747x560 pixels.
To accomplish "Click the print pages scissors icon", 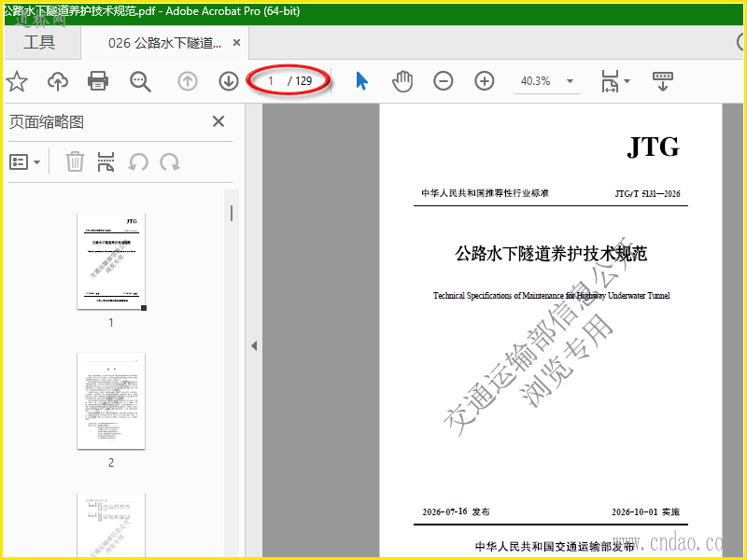I will click(x=106, y=161).
